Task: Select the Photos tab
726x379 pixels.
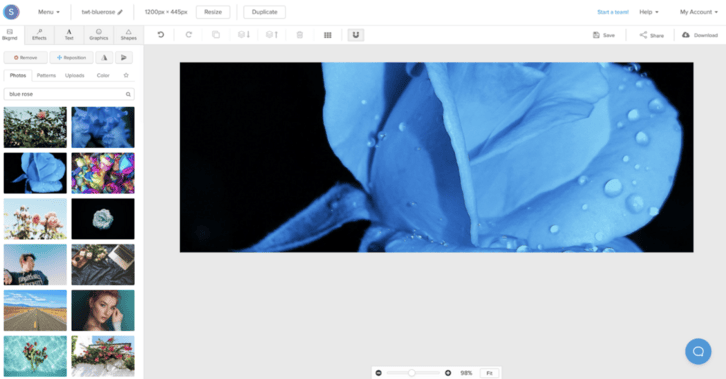Action: (18, 75)
